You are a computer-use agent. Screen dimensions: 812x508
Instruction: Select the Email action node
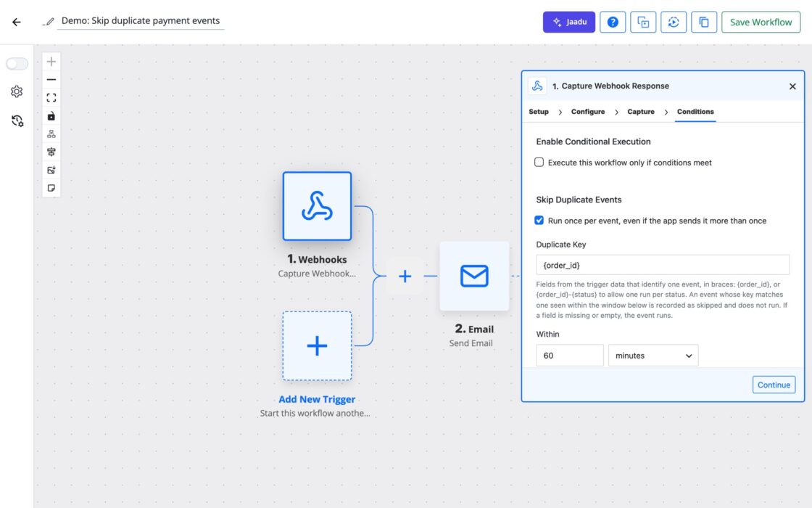pyautogui.click(x=474, y=276)
